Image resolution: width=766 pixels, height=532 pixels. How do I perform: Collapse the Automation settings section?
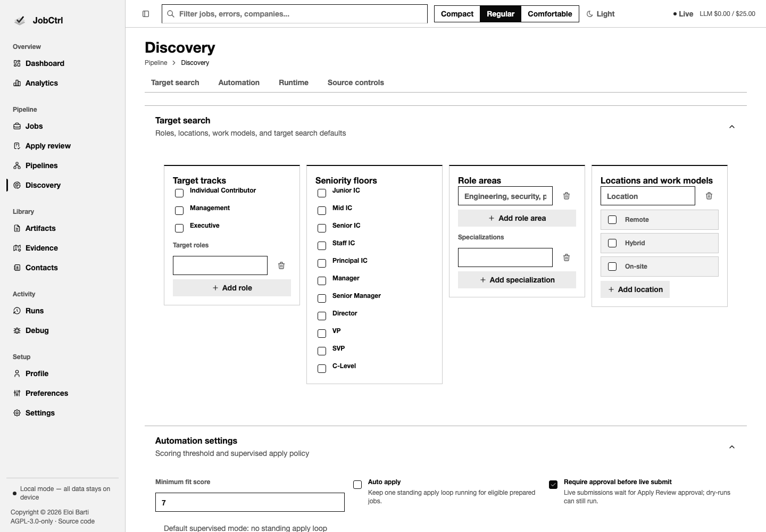(732, 447)
